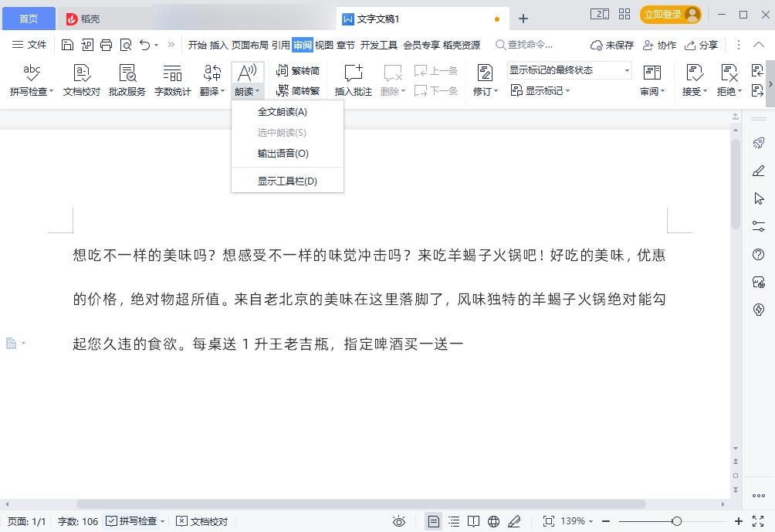775x532 pixels.
Task: Click the 立即登录 login button
Action: tap(662, 15)
